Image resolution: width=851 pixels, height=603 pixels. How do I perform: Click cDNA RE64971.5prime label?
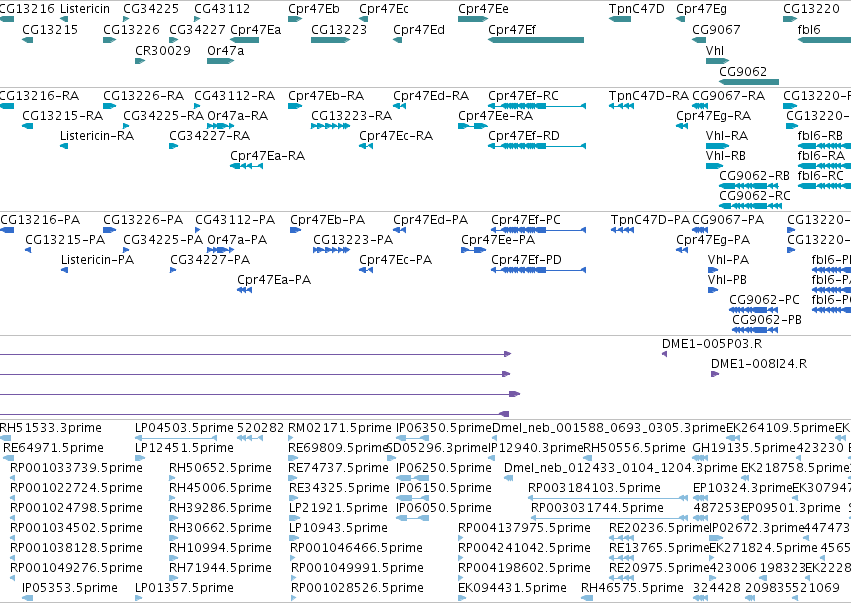pos(53,448)
